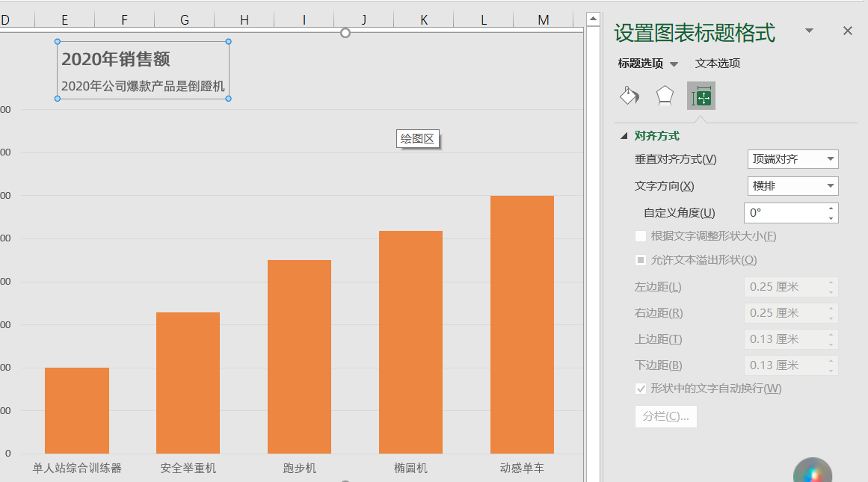Open the 文字方向 dropdown
Viewport: 868px width, 482px height.
pos(792,186)
